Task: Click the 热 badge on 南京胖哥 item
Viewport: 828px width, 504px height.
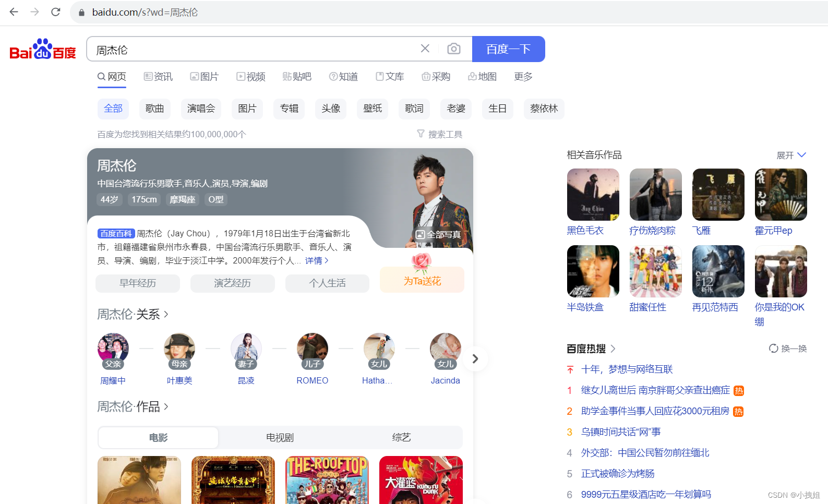Action: (739, 390)
